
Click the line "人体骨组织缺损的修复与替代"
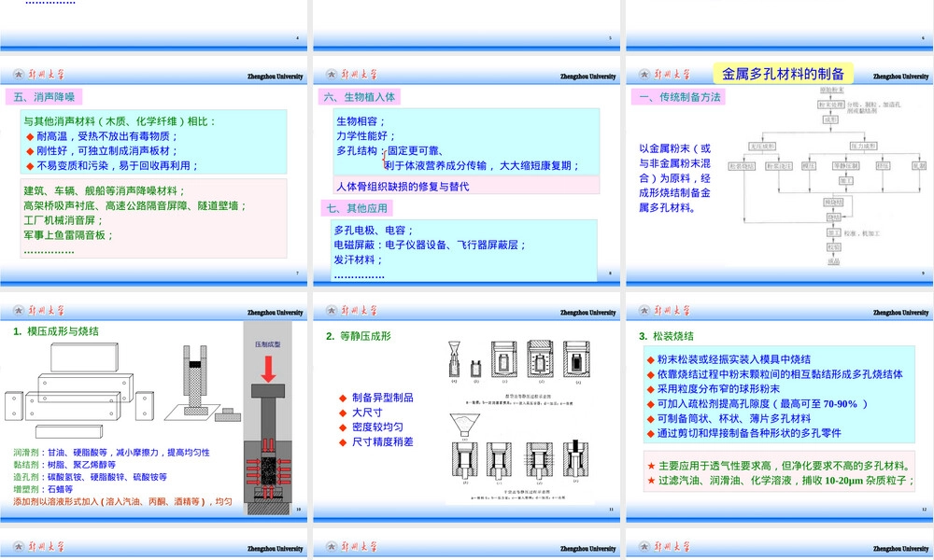click(x=403, y=187)
